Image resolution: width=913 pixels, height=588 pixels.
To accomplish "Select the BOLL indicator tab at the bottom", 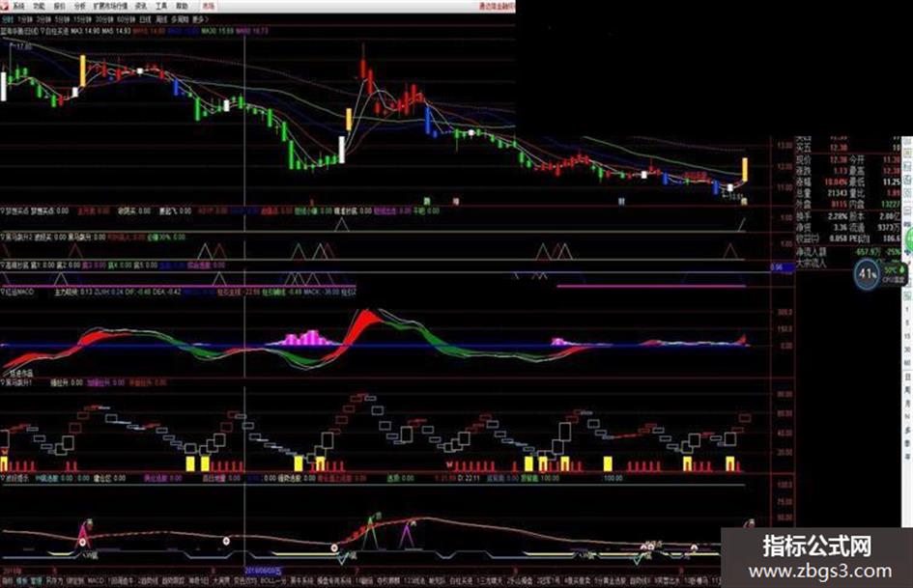I will pyautogui.click(x=273, y=580).
